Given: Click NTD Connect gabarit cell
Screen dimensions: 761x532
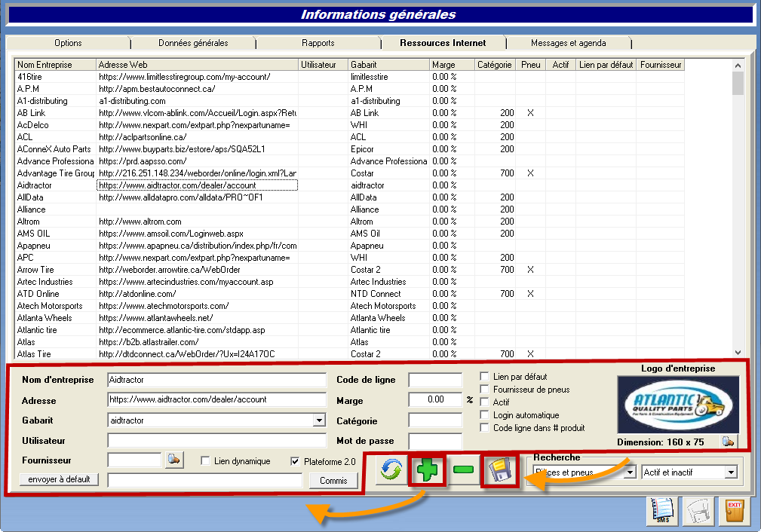Looking at the screenshot, I should [388, 294].
